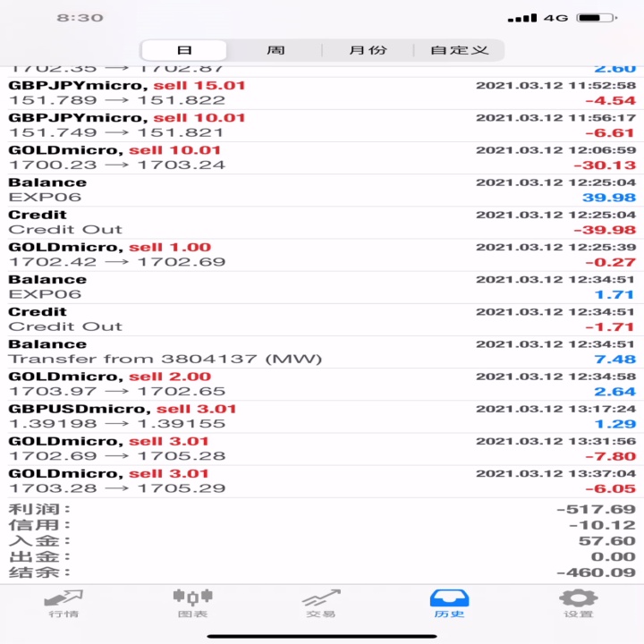Viewport: 644px width, 644px height.
Task: Open GOLDmicro sell 1.00 trade row
Action: point(322,255)
